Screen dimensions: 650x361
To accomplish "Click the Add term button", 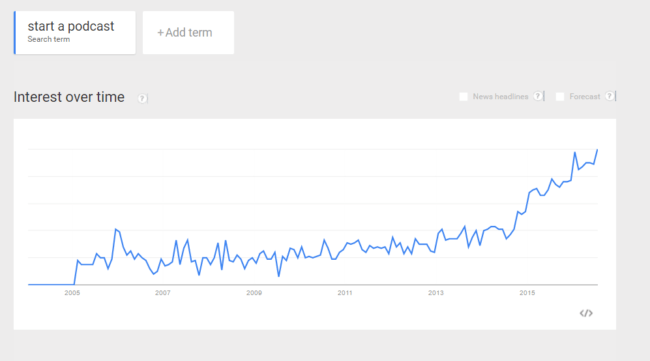I will point(188,32).
